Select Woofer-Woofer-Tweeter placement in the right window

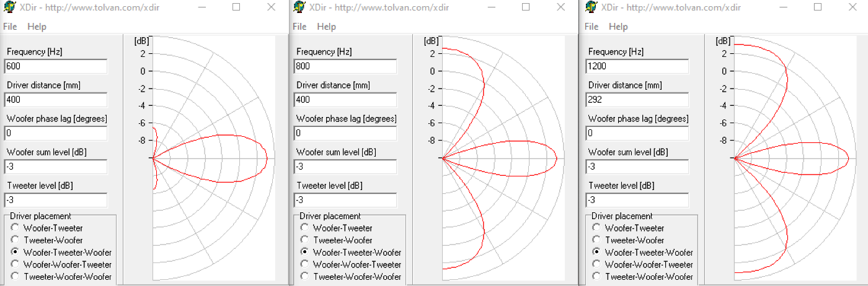tap(596, 264)
